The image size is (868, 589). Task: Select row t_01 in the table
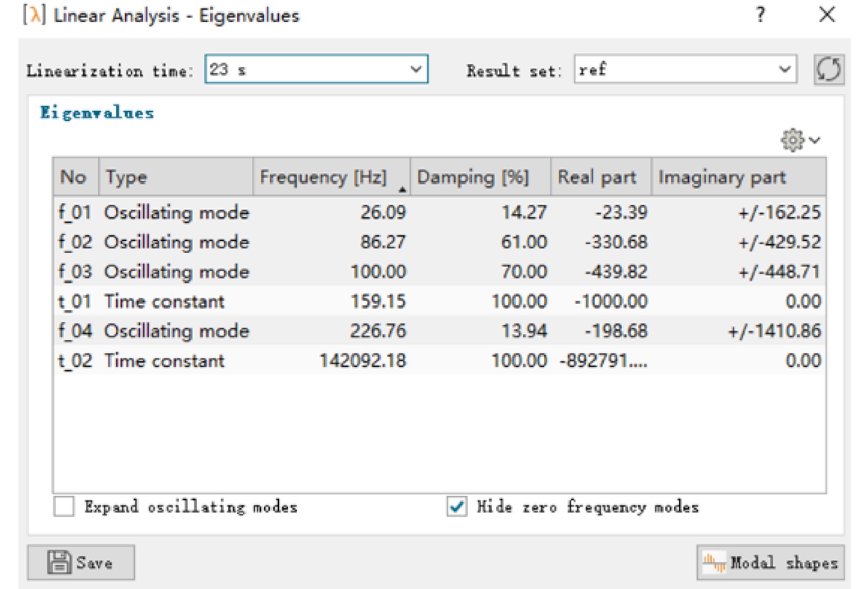439,301
